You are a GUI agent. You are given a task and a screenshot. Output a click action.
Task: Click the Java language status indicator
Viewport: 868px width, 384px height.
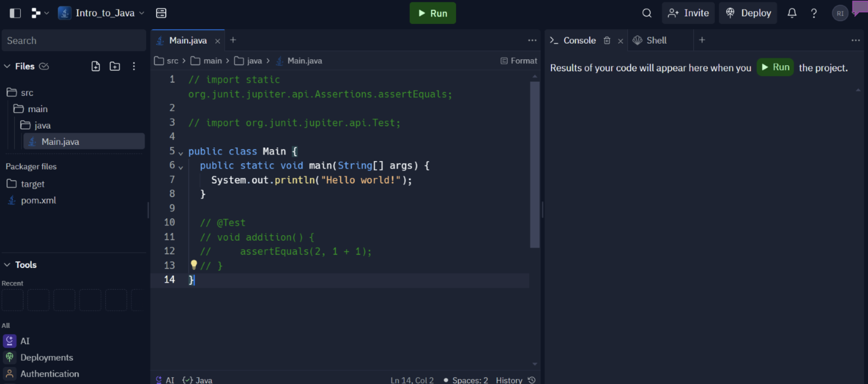(197, 380)
